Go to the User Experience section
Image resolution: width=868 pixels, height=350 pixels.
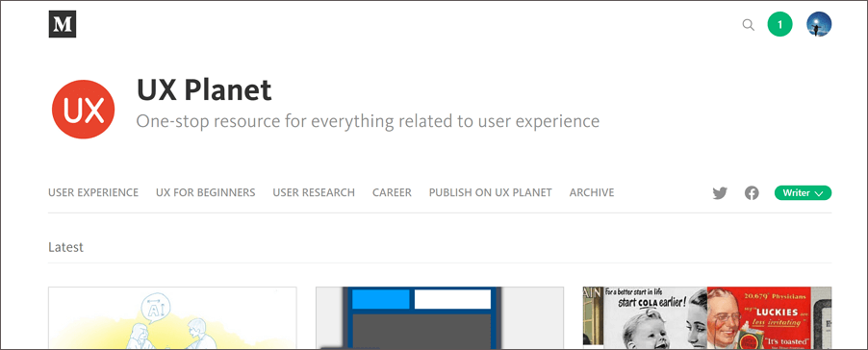(93, 192)
